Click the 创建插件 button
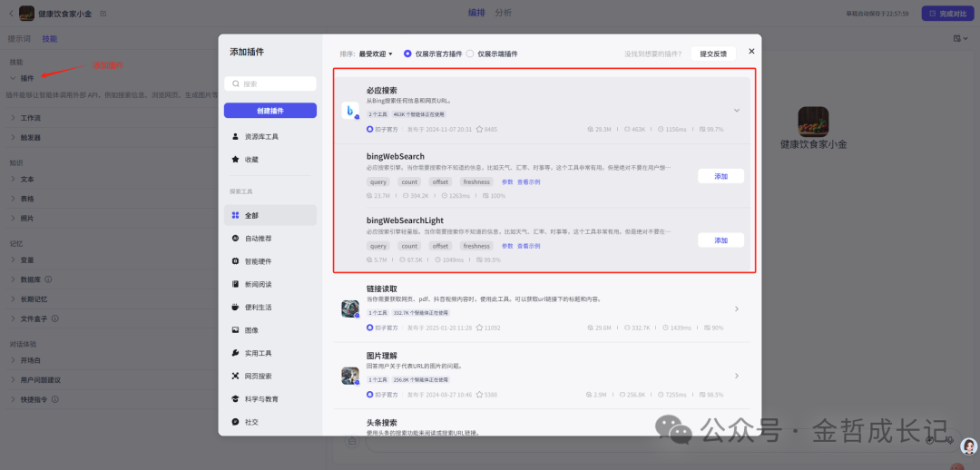 tap(270, 111)
